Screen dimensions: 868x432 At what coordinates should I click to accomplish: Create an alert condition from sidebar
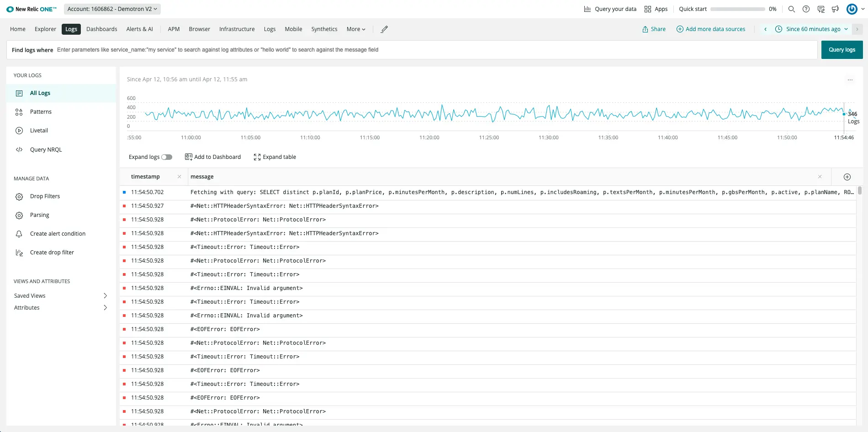tap(57, 233)
